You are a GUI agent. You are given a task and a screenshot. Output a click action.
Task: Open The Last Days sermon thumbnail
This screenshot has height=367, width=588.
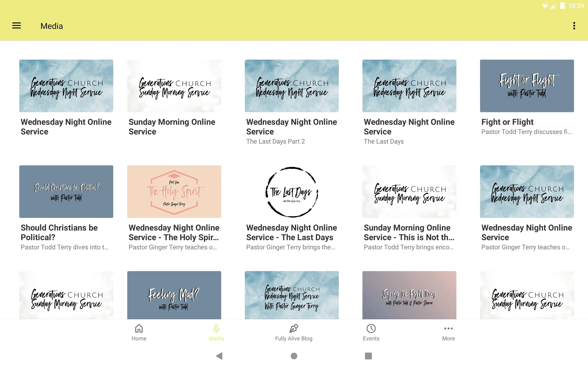292,192
